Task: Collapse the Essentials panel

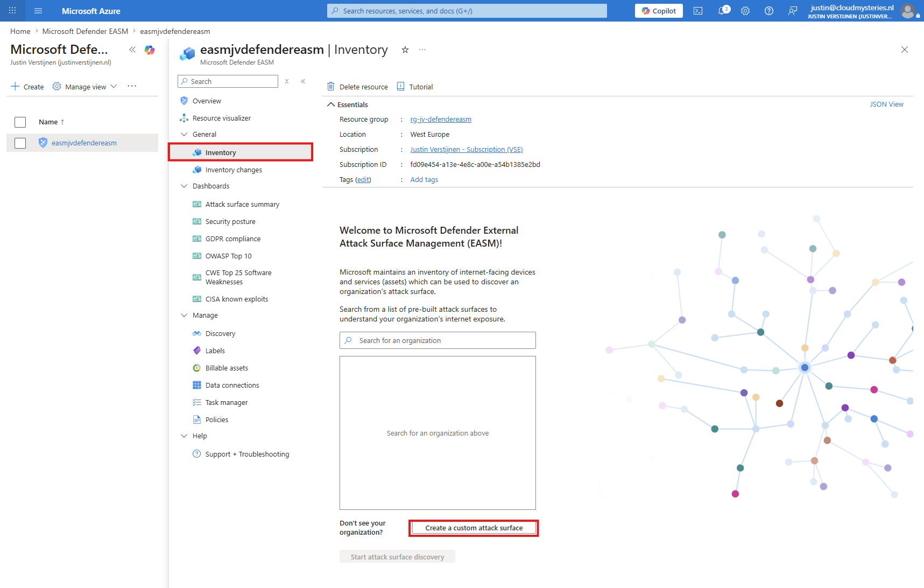Action: tap(331, 104)
